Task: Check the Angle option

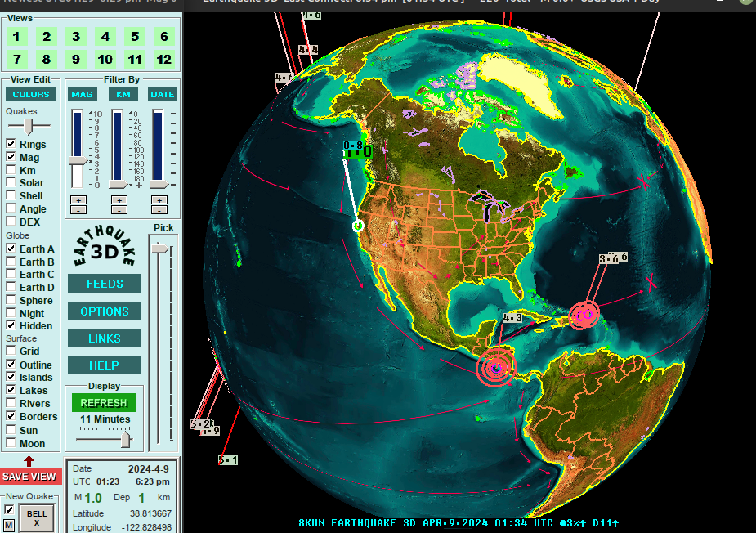Action: click(11, 208)
